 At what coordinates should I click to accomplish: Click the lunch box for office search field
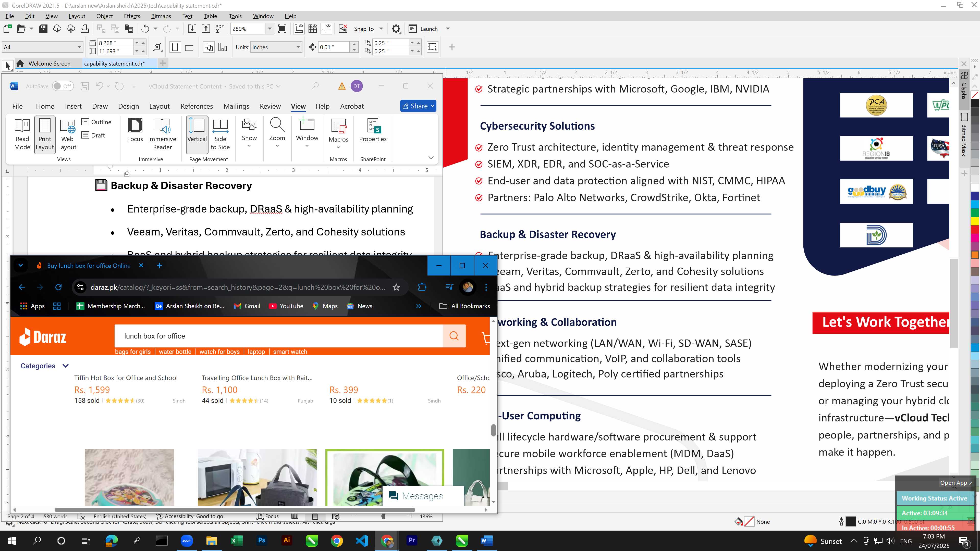[x=278, y=336]
